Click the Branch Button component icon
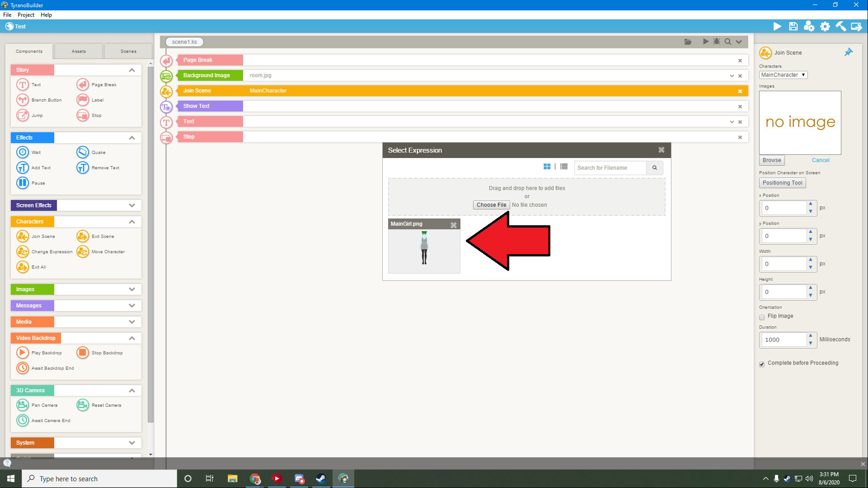The image size is (868, 488). tap(23, 100)
